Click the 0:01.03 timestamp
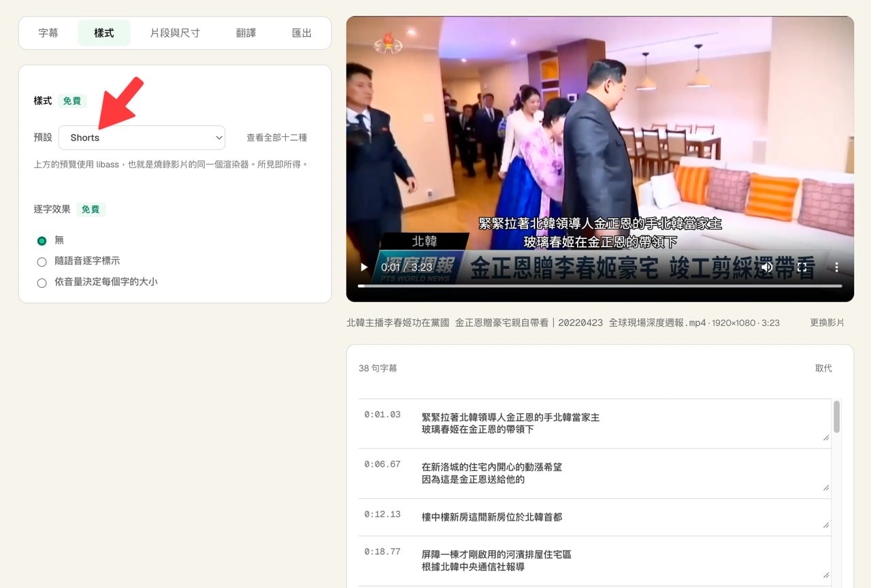The width and height of the screenshot is (871, 588). pos(382,414)
